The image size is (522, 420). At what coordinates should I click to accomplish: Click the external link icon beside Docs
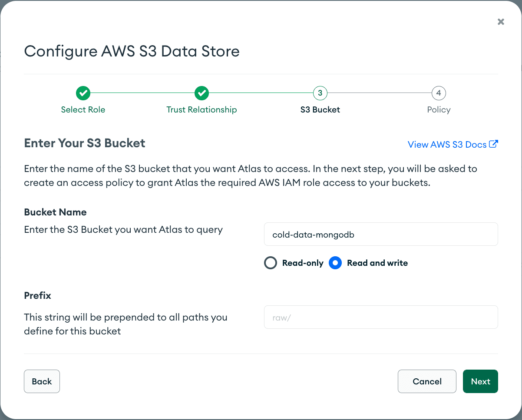pyautogui.click(x=493, y=144)
